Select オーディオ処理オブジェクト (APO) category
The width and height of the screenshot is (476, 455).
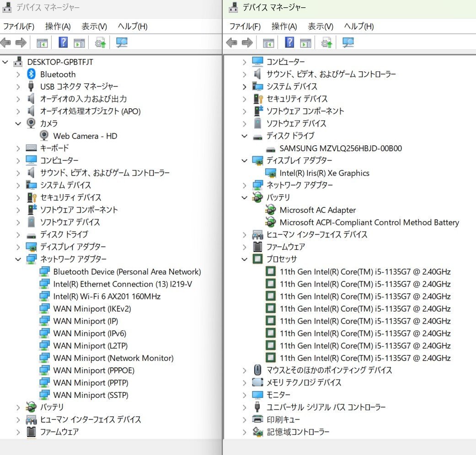click(91, 111)
